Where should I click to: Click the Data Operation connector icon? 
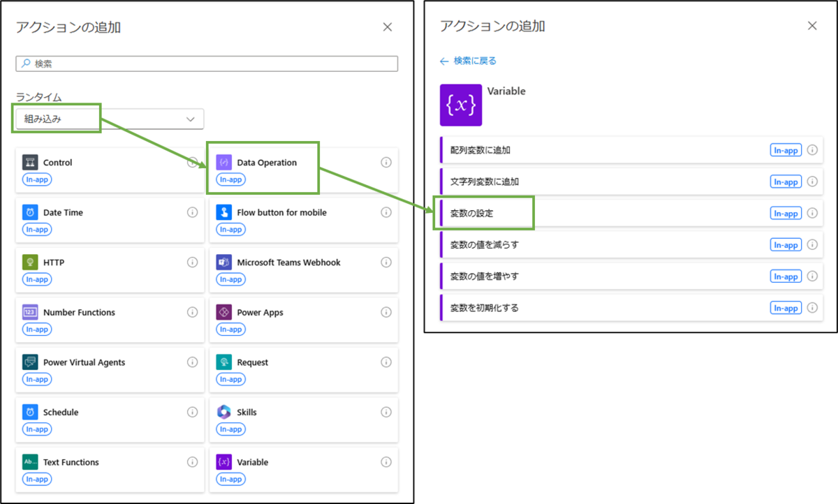click(224, 163)
